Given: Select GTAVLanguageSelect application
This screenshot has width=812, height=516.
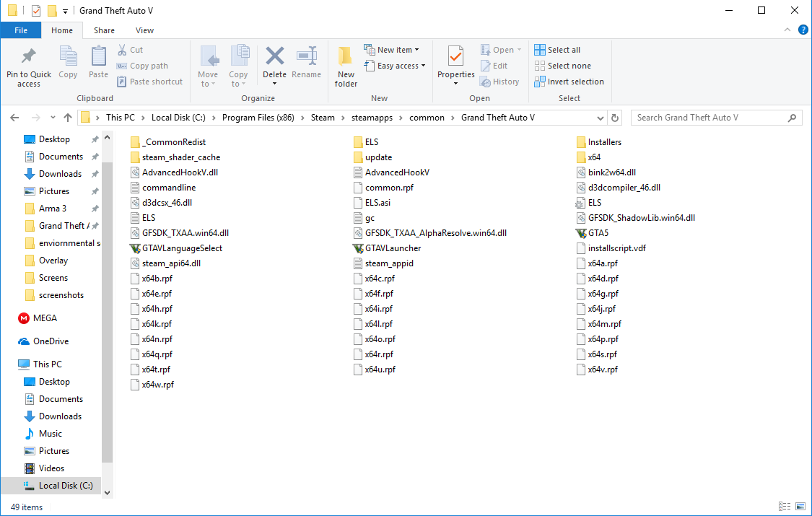Looking at the screenshot, I should pos(176,248).
